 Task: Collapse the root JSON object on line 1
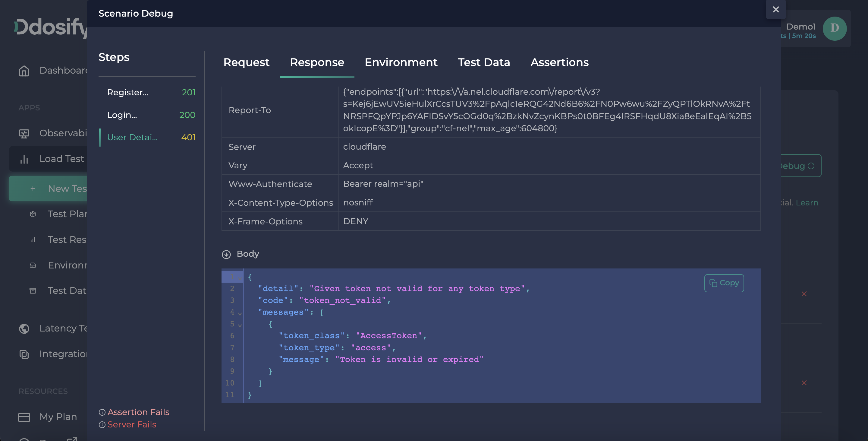(x=240, y=278)
